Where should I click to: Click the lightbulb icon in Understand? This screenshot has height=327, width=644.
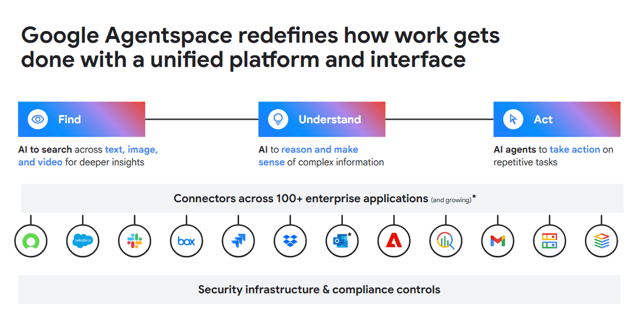click(x=278, y=119)
